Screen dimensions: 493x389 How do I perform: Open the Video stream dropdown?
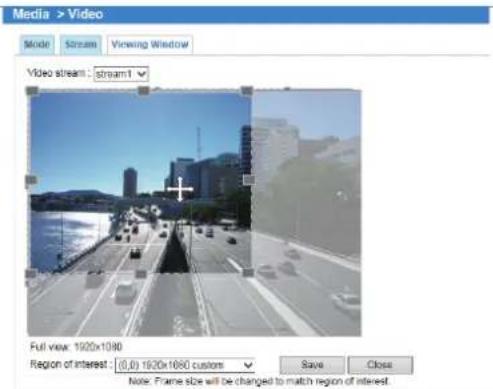click(x=121, y=74)
